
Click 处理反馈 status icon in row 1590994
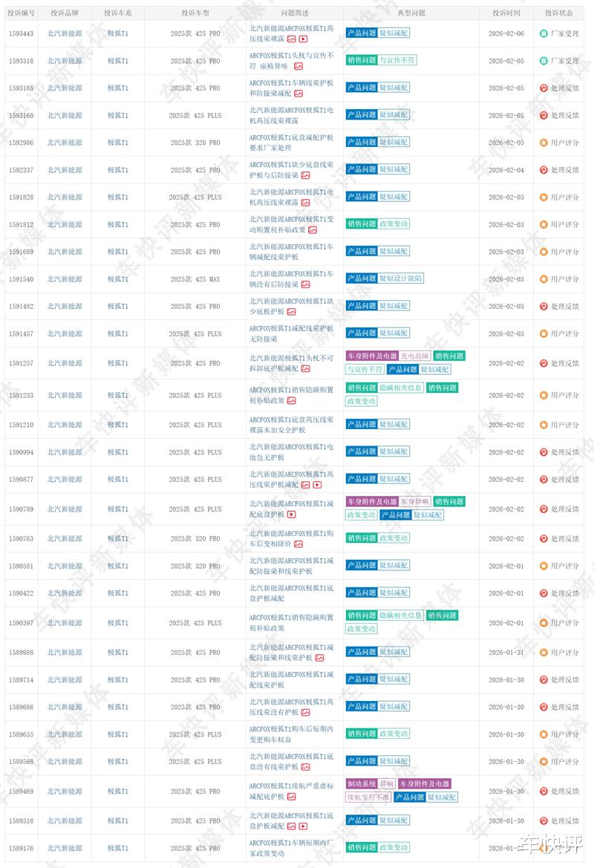[544, 452]
